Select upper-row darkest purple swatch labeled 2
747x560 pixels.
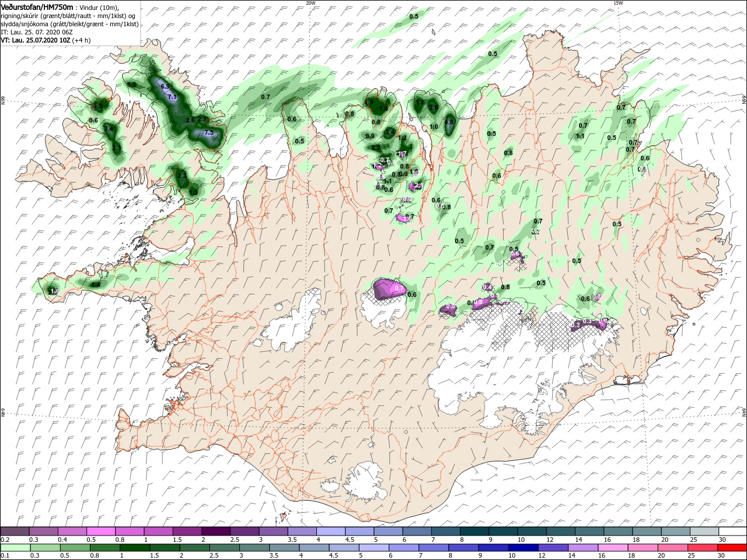[215, 531]
